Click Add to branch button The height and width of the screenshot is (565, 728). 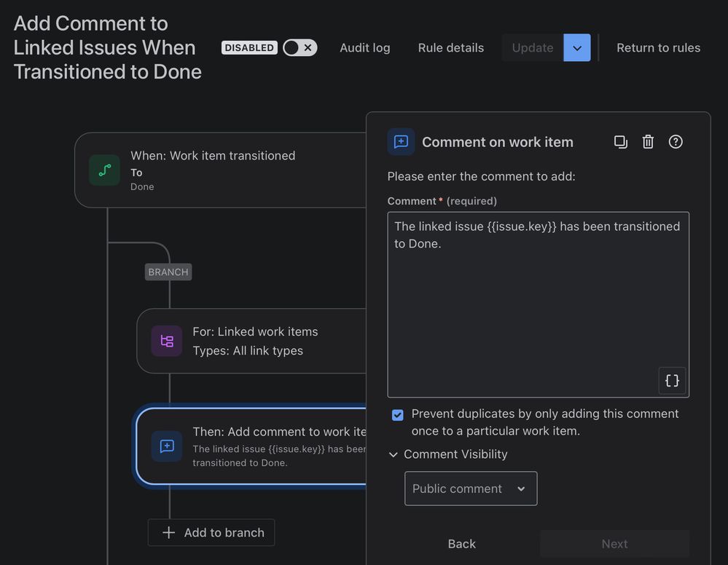click(x=211, y=532)
